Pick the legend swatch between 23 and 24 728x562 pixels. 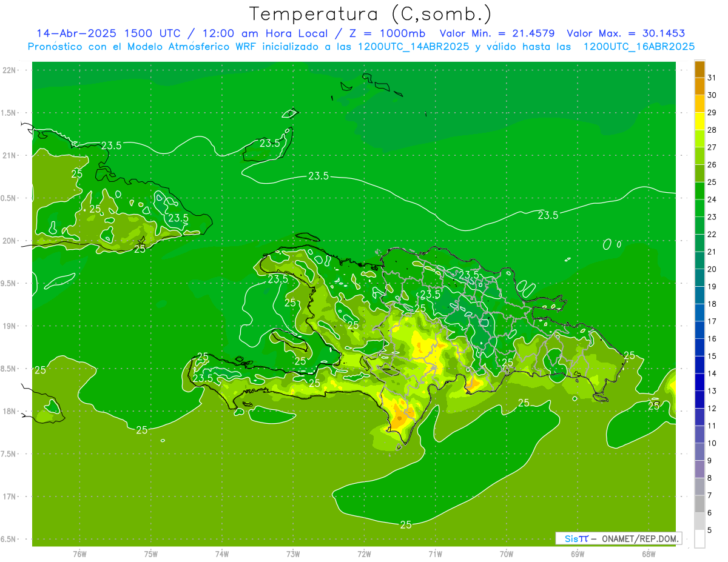(699, 209)
